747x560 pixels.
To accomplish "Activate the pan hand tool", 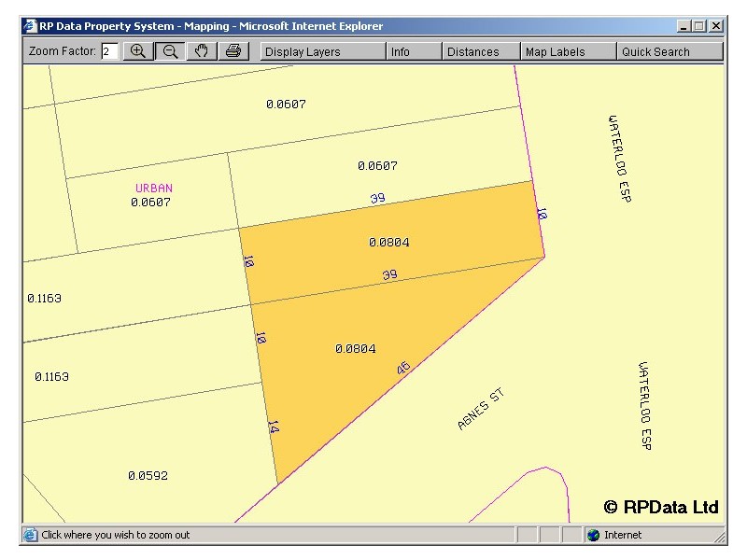I will pos(201,51).
